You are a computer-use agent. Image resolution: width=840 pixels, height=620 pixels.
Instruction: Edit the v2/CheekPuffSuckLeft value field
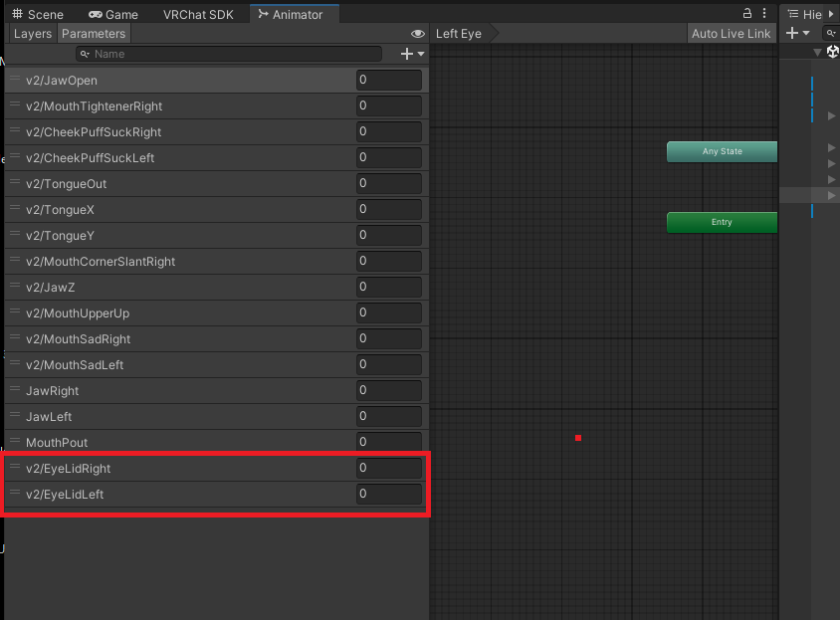point(389,157)
